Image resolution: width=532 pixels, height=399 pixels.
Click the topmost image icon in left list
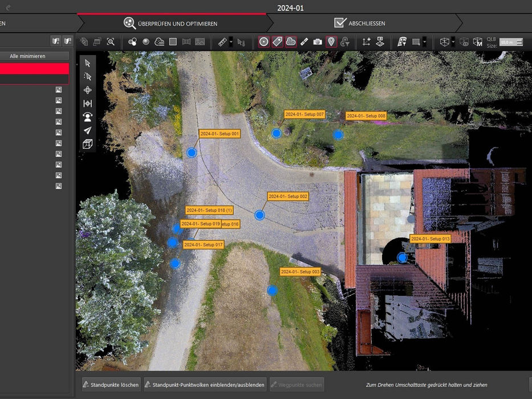(59, 89)
